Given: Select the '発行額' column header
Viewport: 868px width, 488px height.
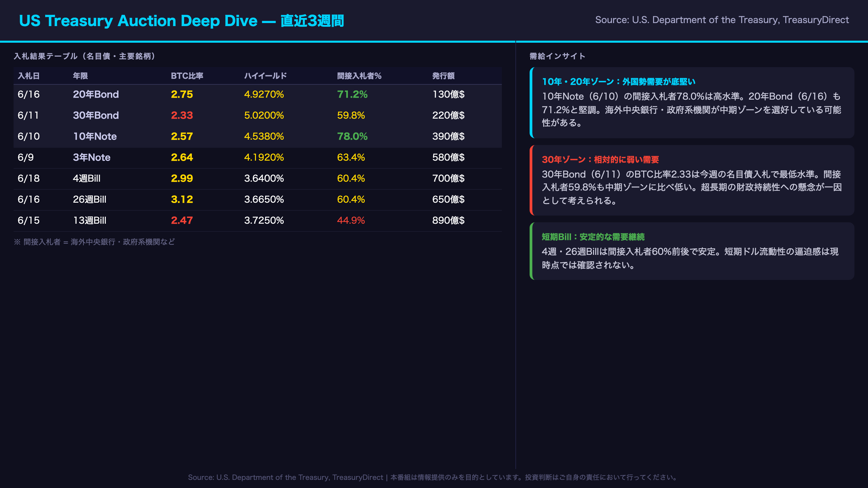Looking at the screenshot, I should (443, 76).
